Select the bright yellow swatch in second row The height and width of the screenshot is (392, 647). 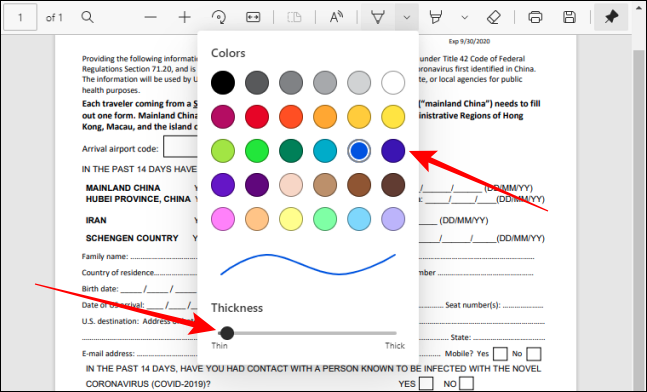(393, 117)
